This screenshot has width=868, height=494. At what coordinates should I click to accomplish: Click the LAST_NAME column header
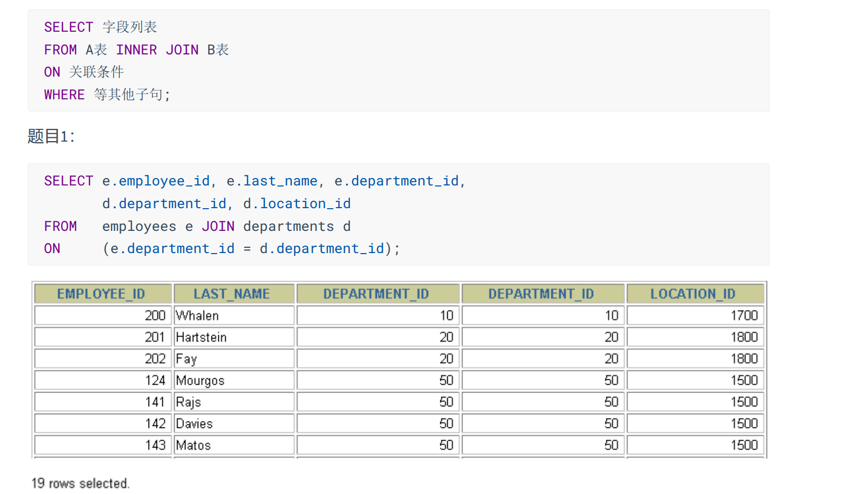click(234, 294)
